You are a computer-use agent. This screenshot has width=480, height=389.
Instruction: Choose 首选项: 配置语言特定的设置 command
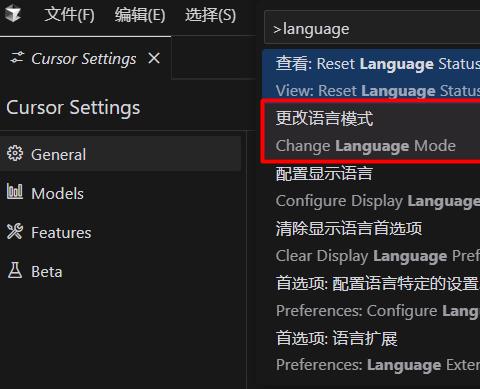tap(371, 297)
